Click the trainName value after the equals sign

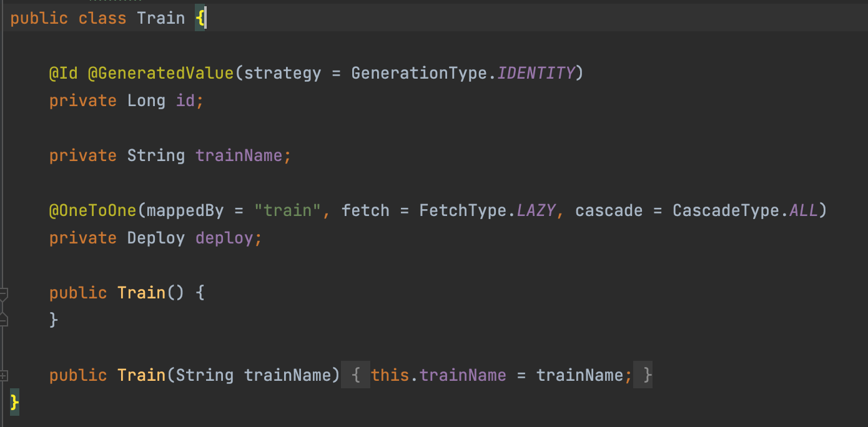579,375
